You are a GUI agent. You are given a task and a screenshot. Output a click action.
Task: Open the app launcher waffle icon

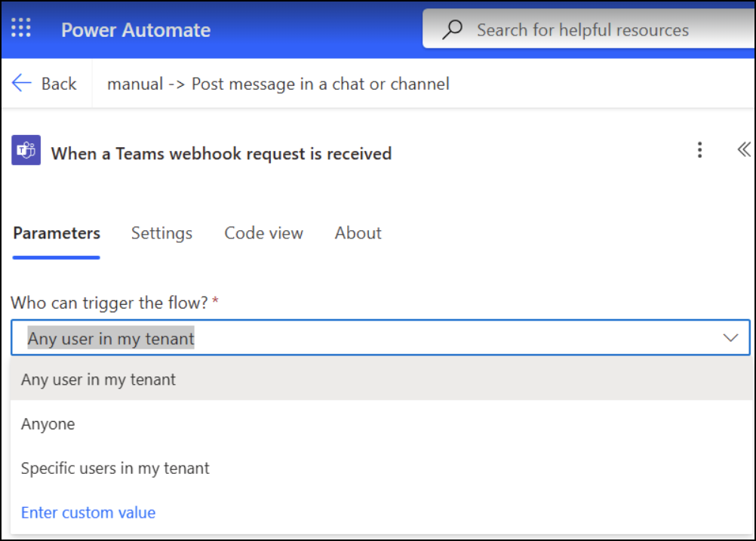coord(21,28)
